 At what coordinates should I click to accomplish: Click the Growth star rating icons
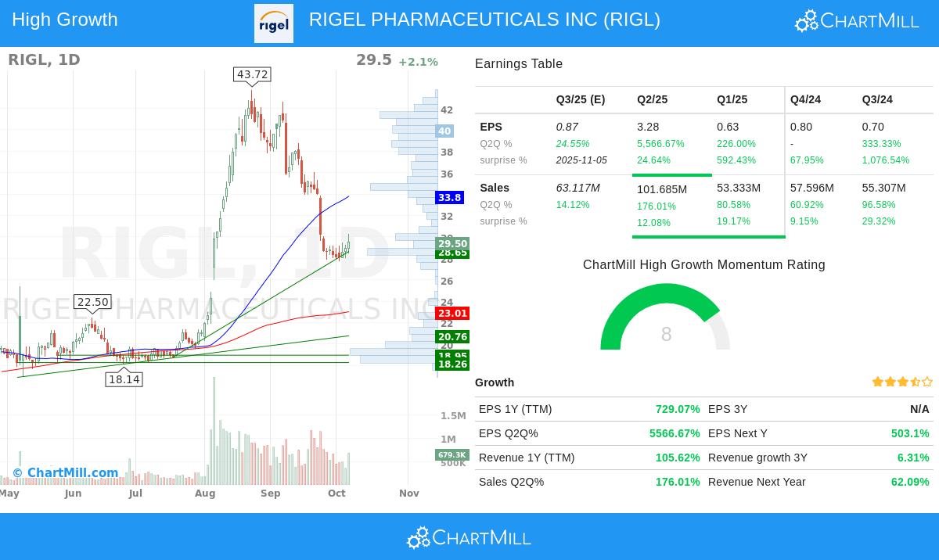tap(902, 382)
